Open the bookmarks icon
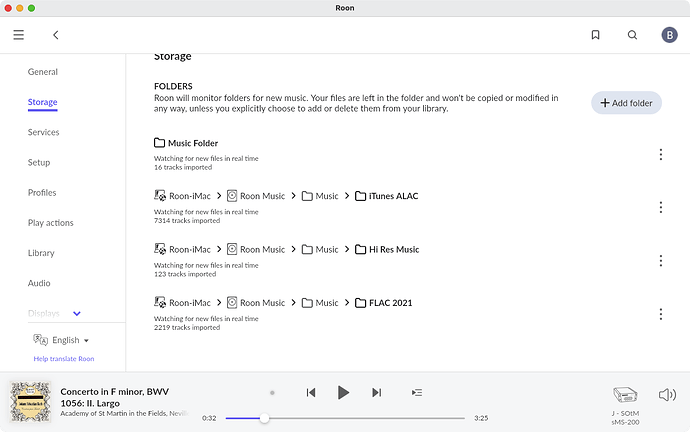 [x=595, y=35]
